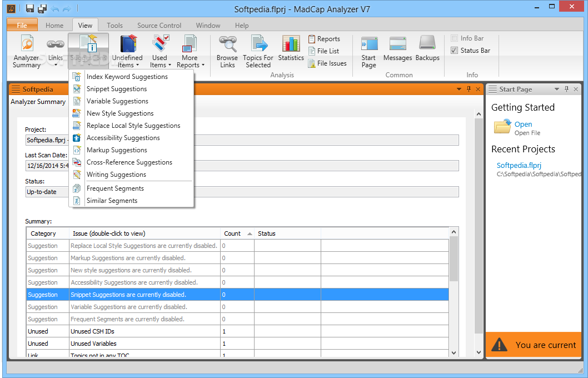Click the Redo arrow in quick access toolbar
Viewport: 588px width, 378px height.
tap(66, 8)
